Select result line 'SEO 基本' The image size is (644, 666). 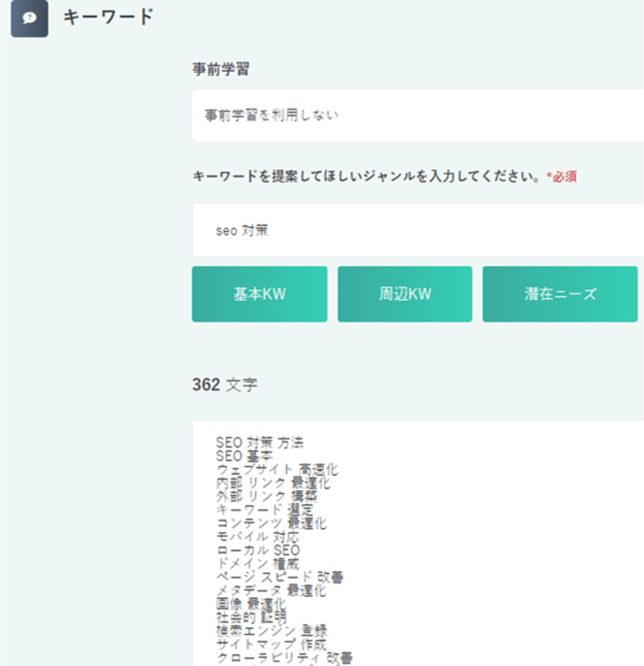click(x=245, y=456)
